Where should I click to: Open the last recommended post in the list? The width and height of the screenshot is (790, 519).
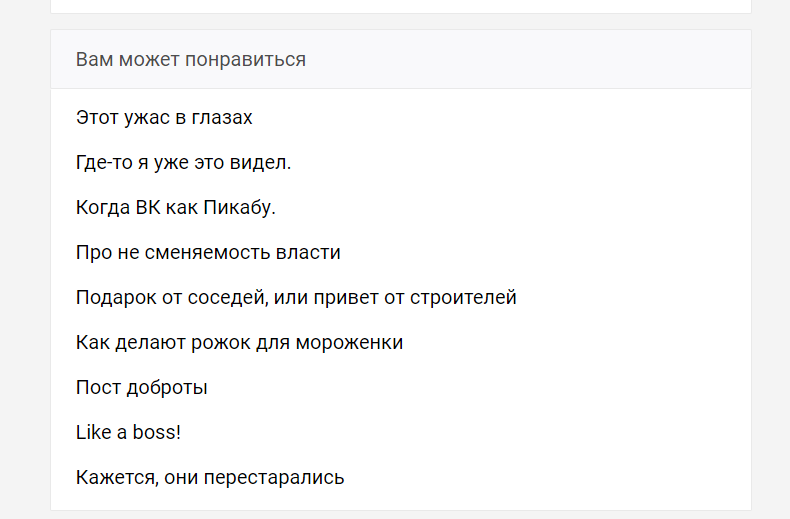coord(210,478)
